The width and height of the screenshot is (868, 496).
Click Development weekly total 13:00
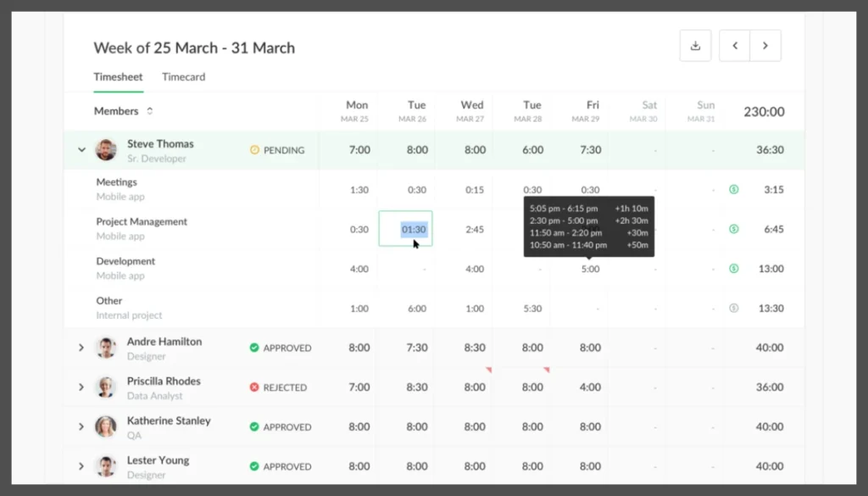[x=771, y=269]
